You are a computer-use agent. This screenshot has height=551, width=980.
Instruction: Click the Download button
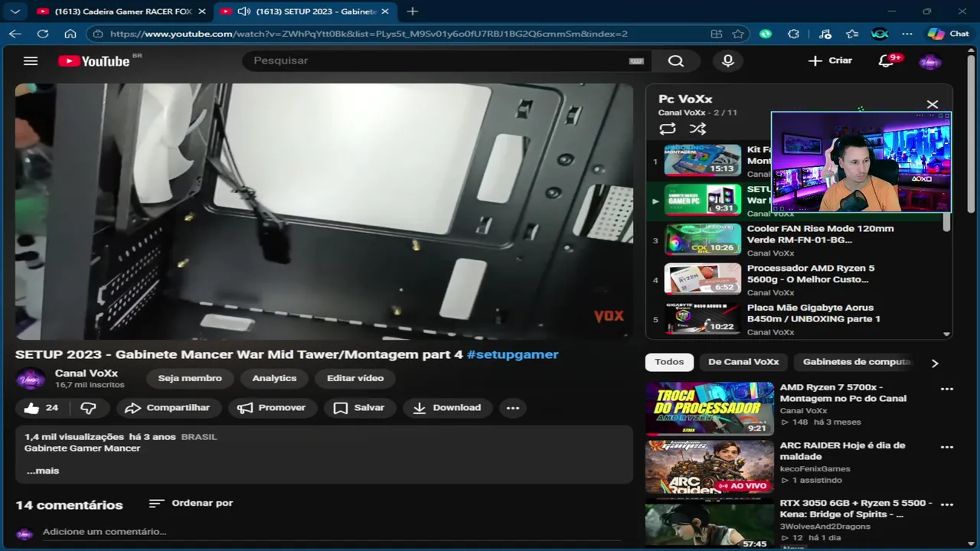tap(448, 408)
